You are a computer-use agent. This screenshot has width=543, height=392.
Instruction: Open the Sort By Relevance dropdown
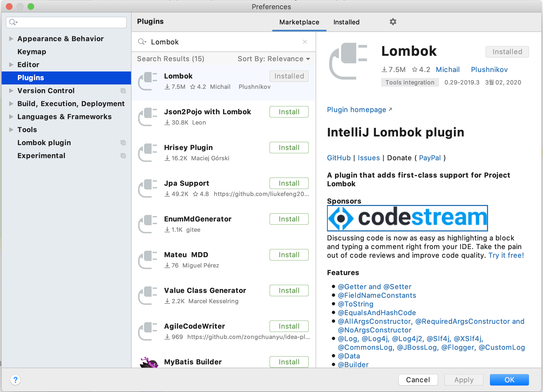pos(274,59)
